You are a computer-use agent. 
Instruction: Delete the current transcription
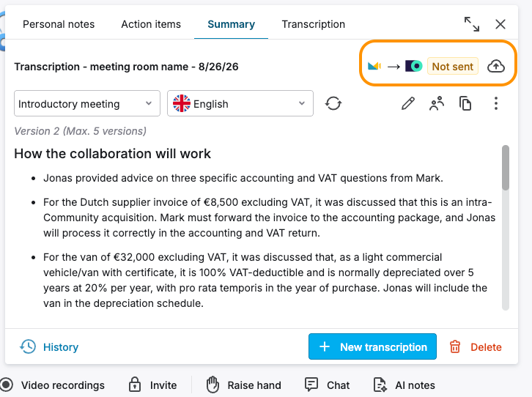(476, 346)
